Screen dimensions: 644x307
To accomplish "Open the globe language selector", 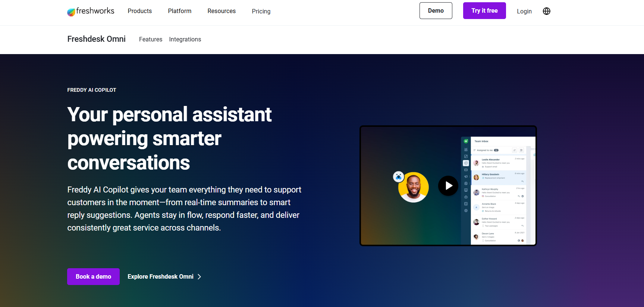I will click(546, 11).
